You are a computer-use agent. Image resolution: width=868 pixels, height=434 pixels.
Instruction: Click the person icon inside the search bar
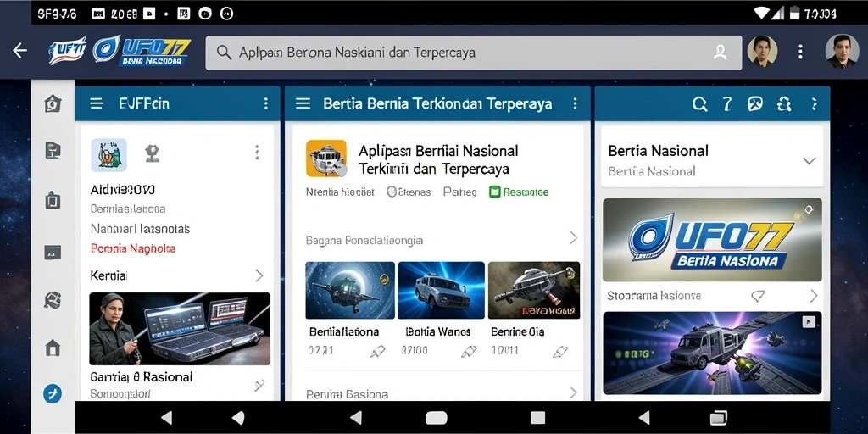tap(720, 53)
